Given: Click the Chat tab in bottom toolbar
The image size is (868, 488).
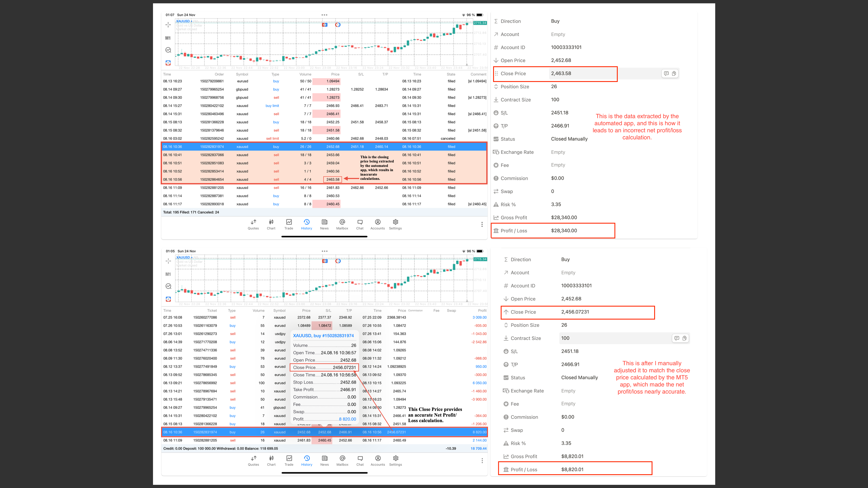Looking at the screenshot, I should (x=360, y=460).
